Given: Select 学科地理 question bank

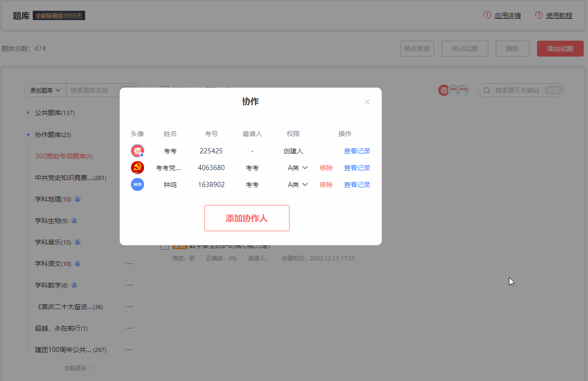Looking at the screenshot, I should point(53,199).
